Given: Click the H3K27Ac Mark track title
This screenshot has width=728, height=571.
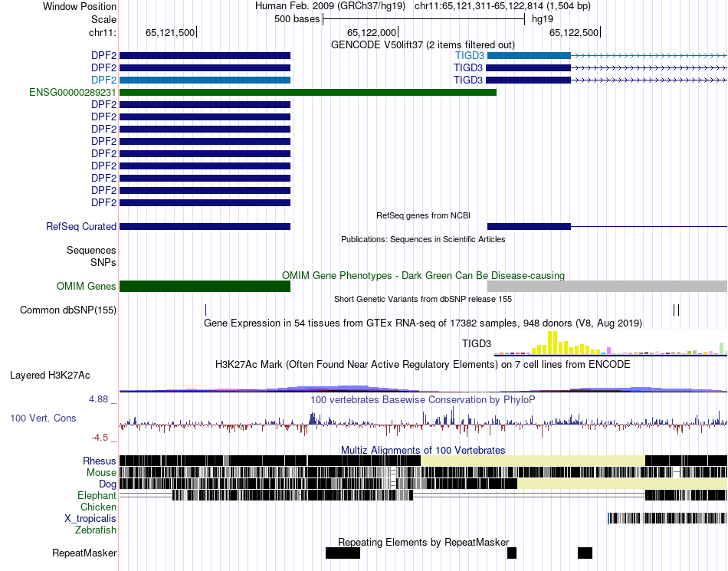Looking at the screenshot, I should pos(423,364).
